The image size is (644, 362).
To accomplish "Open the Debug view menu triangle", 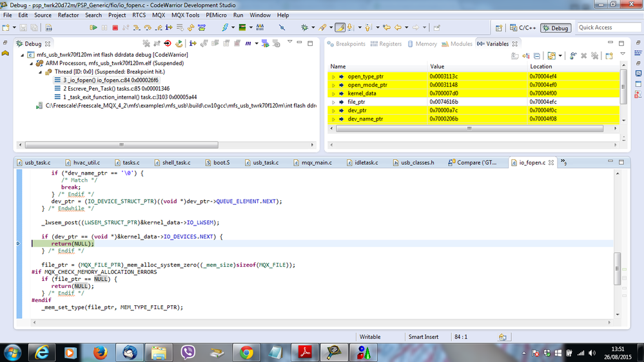I will pyautogui.click(x=289, y=42).
